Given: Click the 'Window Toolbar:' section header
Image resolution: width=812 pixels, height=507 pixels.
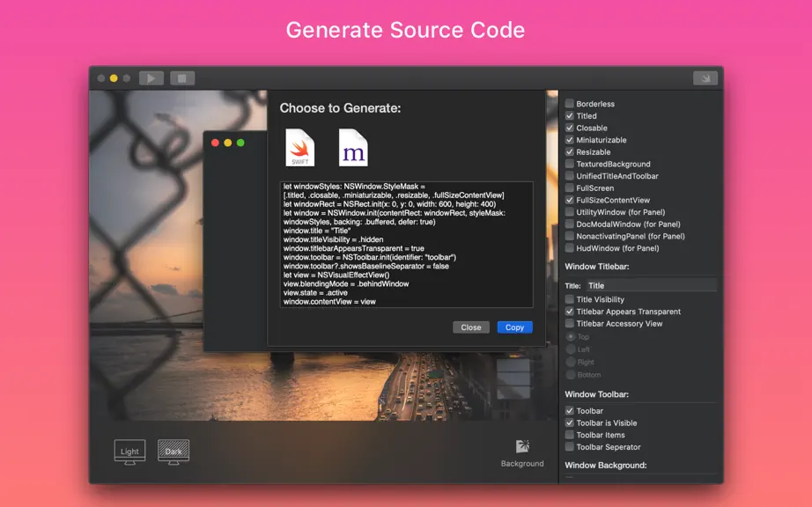Looking at the screenshot, I should (x=596, y=394).
